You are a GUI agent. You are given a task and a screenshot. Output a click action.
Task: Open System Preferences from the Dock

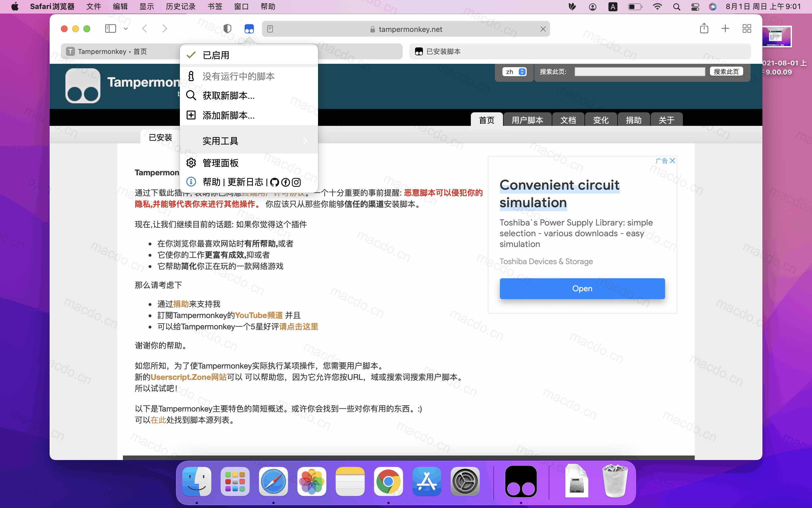click(x=465, y=481)
